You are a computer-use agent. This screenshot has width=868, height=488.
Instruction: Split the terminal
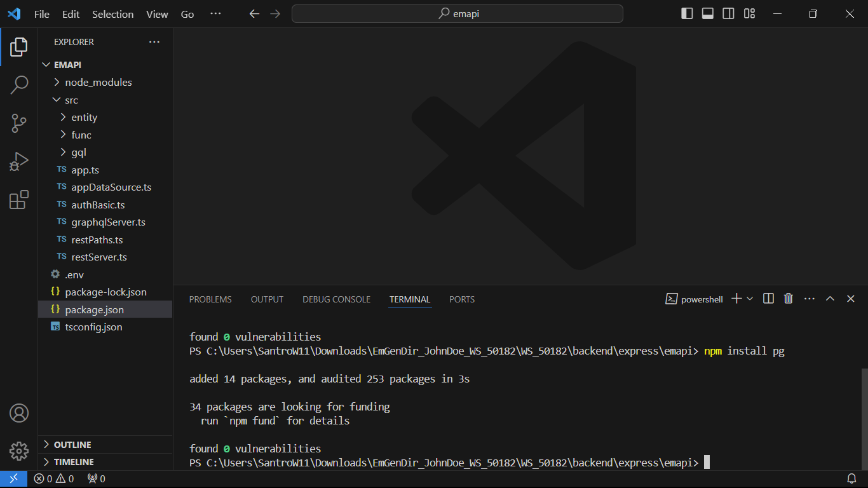(768, 299)
